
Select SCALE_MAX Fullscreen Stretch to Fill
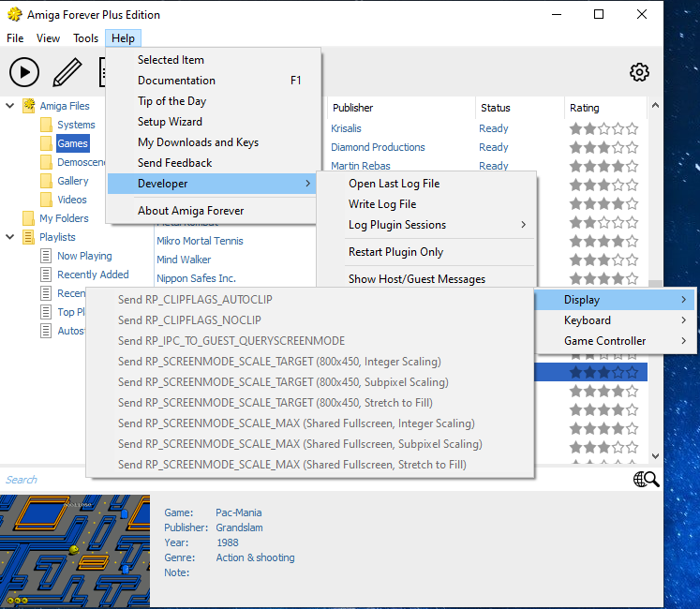[x=310, y=465]
